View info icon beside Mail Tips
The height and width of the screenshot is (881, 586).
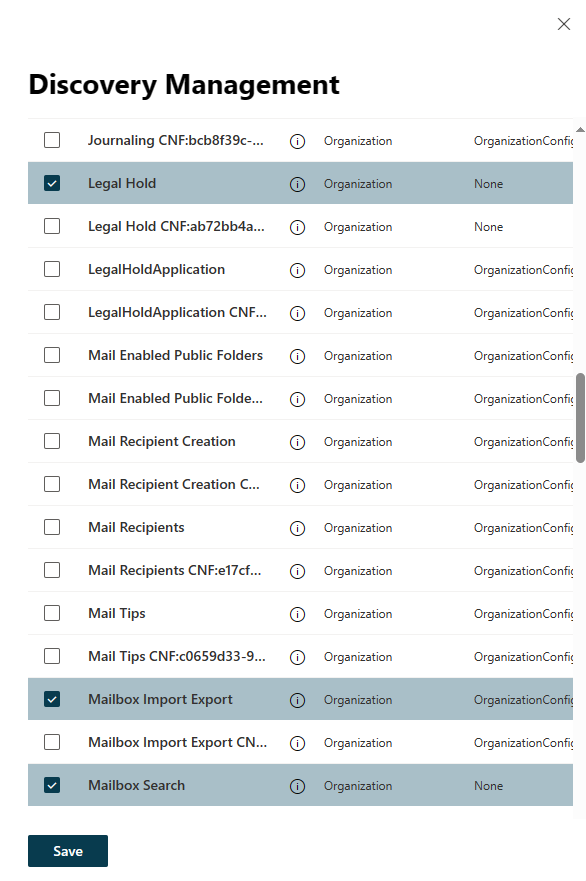297,614
